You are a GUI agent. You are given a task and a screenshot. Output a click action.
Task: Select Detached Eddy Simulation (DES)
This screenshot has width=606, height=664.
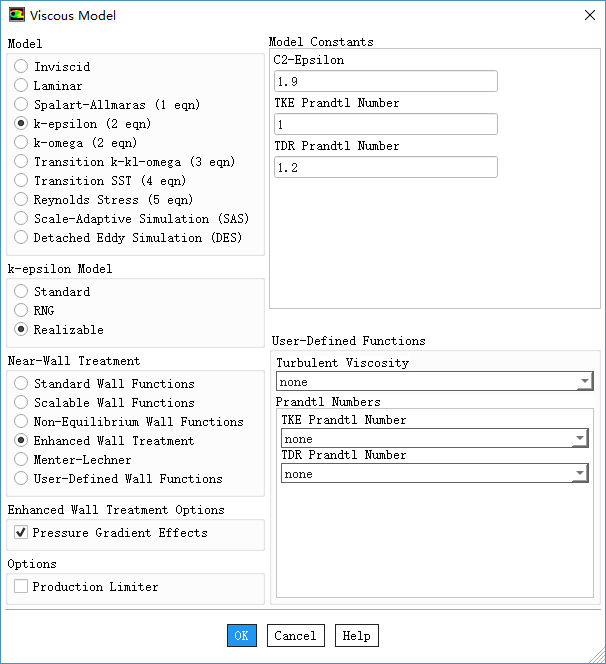click(21, 238)
